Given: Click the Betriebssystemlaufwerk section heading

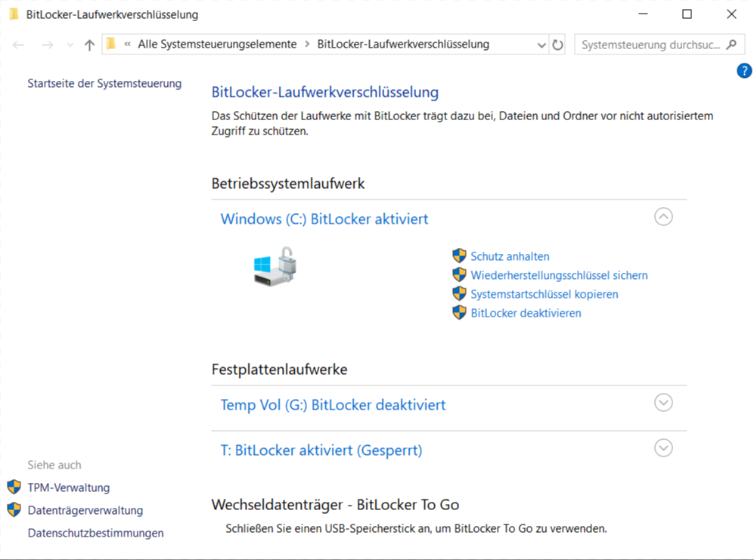Looking at the screenshot, I should (288, 184).
